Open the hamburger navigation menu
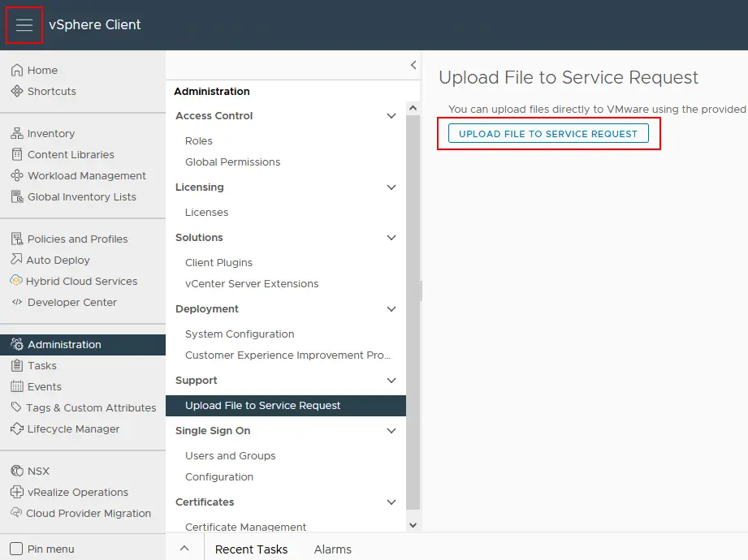The height and width of the screenshot is (560, 748). point(24,25)
